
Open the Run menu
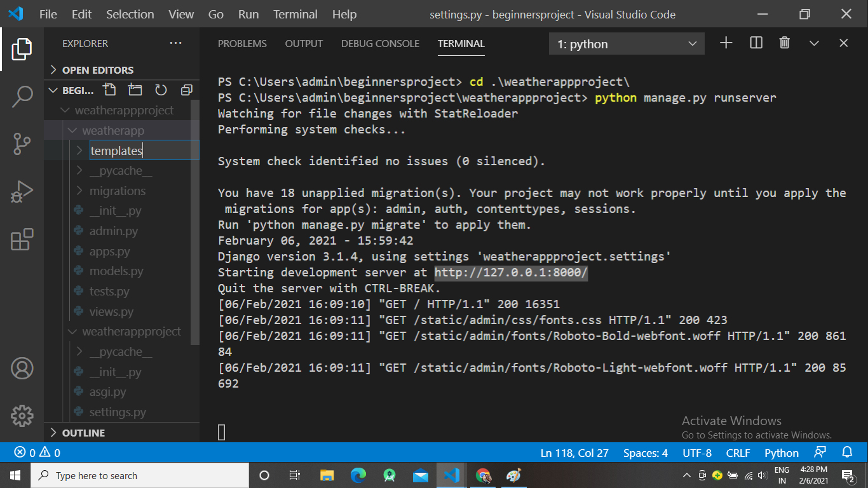coord(248,14)
